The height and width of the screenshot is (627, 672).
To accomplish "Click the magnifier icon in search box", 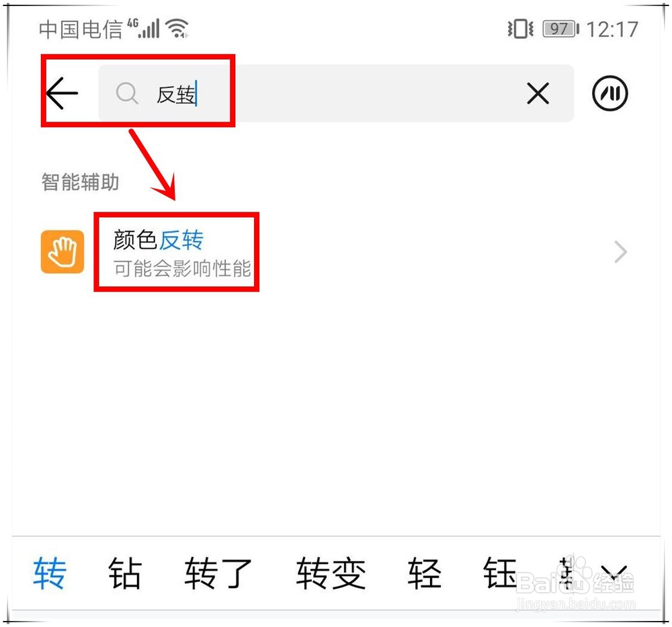I will tap(127, 93).
